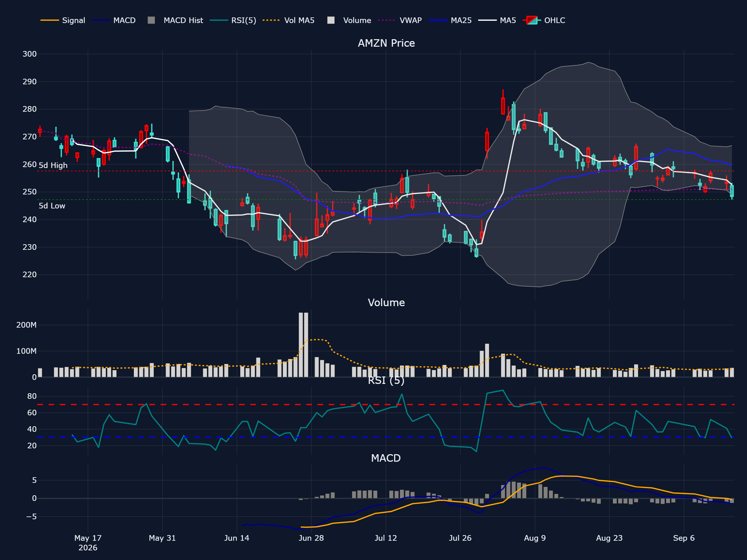Click the 300 price axis tick

(30, 54)
